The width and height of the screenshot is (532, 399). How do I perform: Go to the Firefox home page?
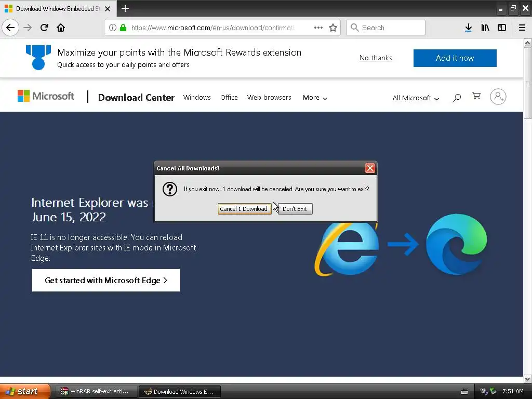pyautogui.click(x=61, y=28)
